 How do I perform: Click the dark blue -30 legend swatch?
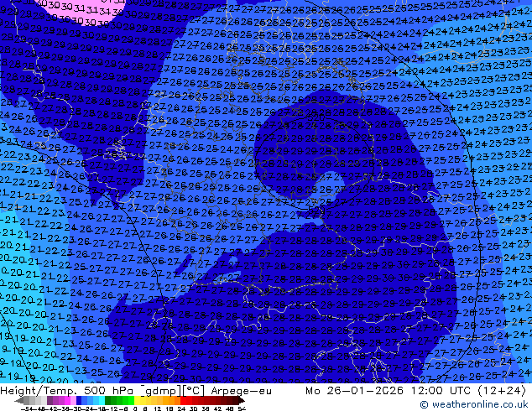pos(79,400)
